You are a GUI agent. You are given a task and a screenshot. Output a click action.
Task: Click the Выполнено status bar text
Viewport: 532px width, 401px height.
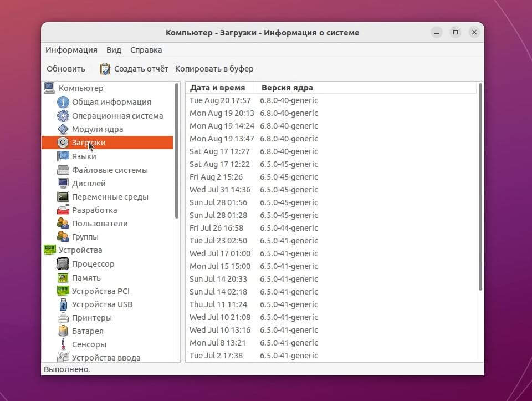click(67, 369)
